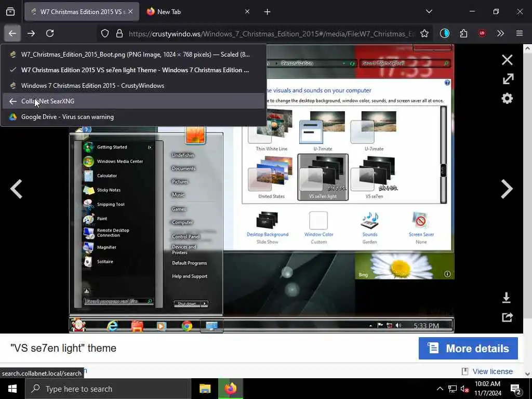Image resolution: width=532 pixels, height=399 pixels.
Task: Click the muted volume tray icon
Action: click(464, 389)
